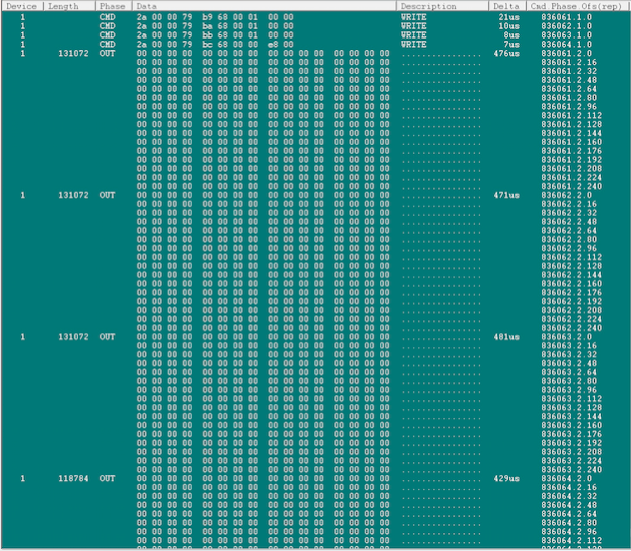Select the row with index 836061.1.0
This screenshot has height=551, width=631.
tap(316, 17)
